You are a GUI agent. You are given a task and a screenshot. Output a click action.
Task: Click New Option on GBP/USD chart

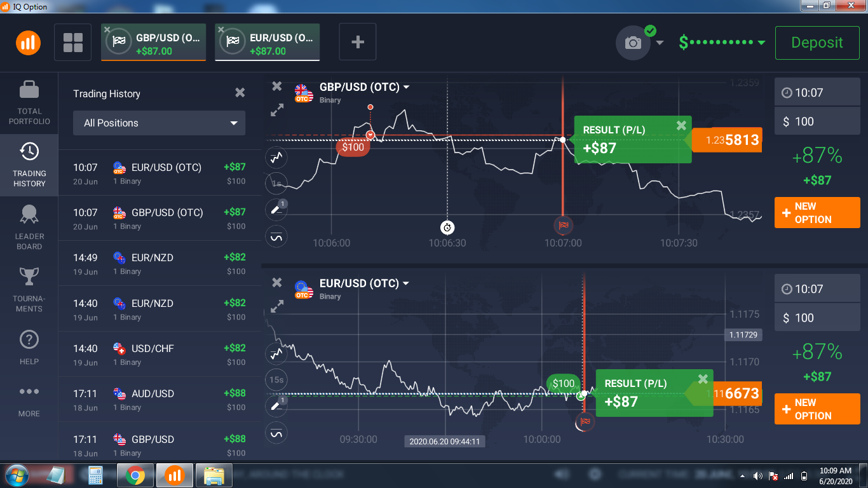point(817,213)
